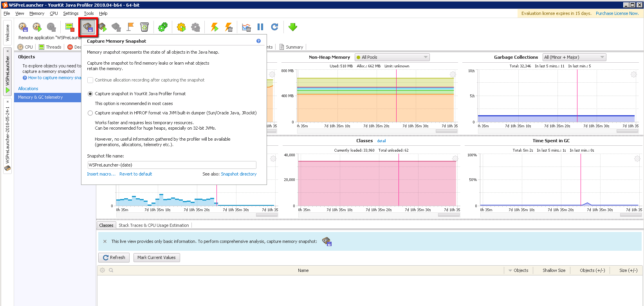The image size is (644, 306).
Task: Switch to Stack Traces & CPU Usage Estimation tab
Action: 153,225
